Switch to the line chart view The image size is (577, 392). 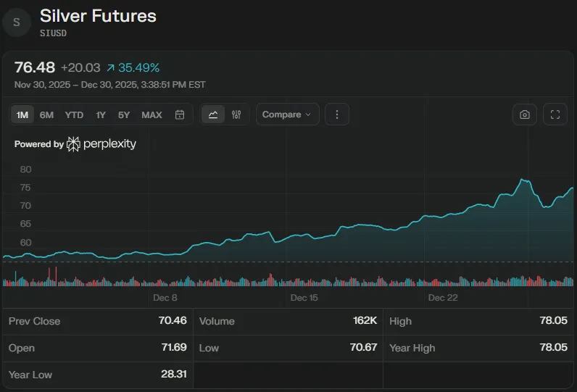point(213,114)
